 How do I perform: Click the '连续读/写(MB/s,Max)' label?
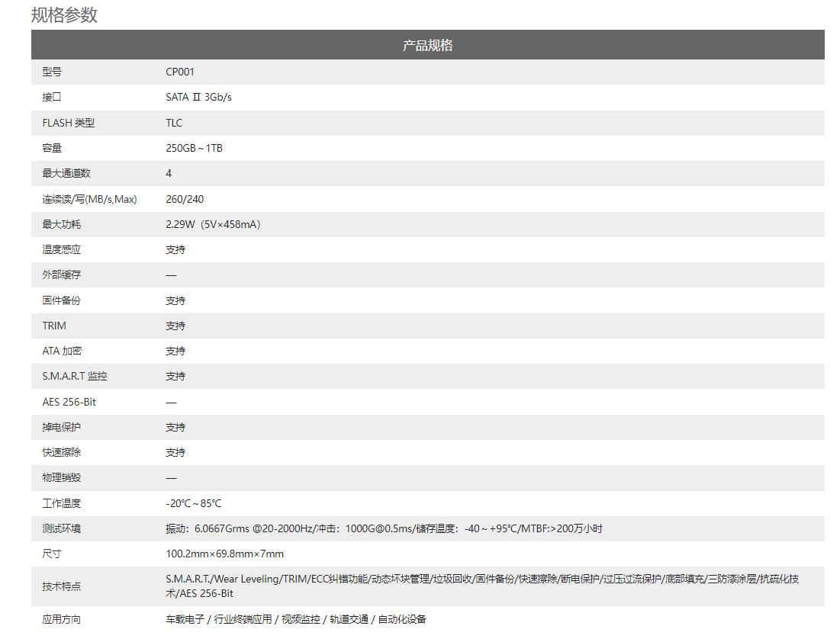point(89,199)
